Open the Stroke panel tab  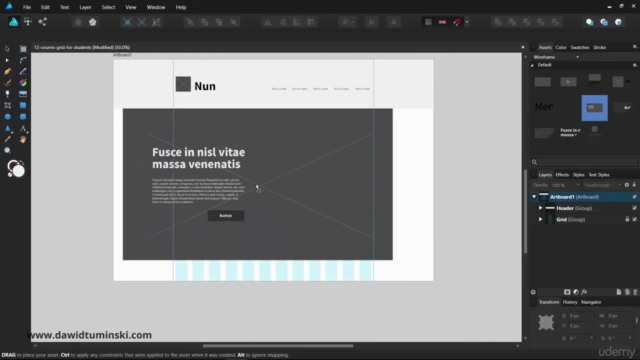pos(600,48)
